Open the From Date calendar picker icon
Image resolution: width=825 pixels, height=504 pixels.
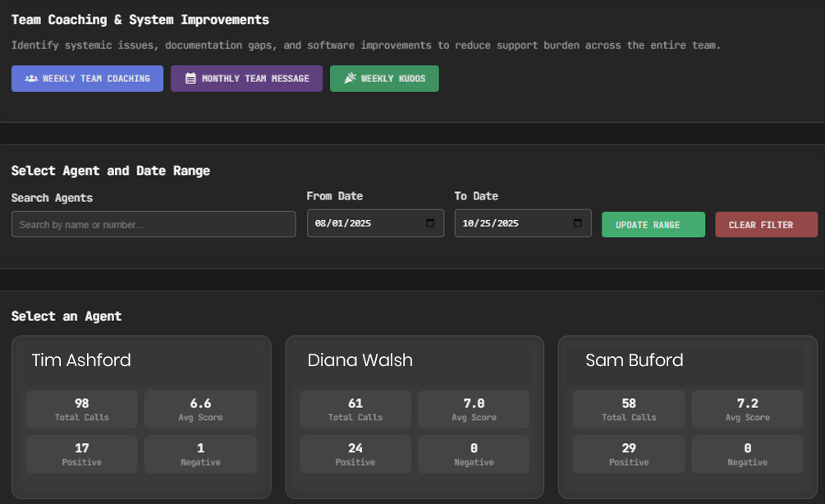click(x=429, y=223)
